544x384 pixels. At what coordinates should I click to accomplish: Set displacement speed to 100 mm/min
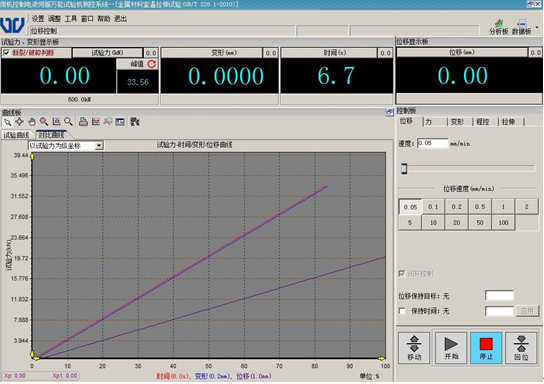tap(503, 223)
